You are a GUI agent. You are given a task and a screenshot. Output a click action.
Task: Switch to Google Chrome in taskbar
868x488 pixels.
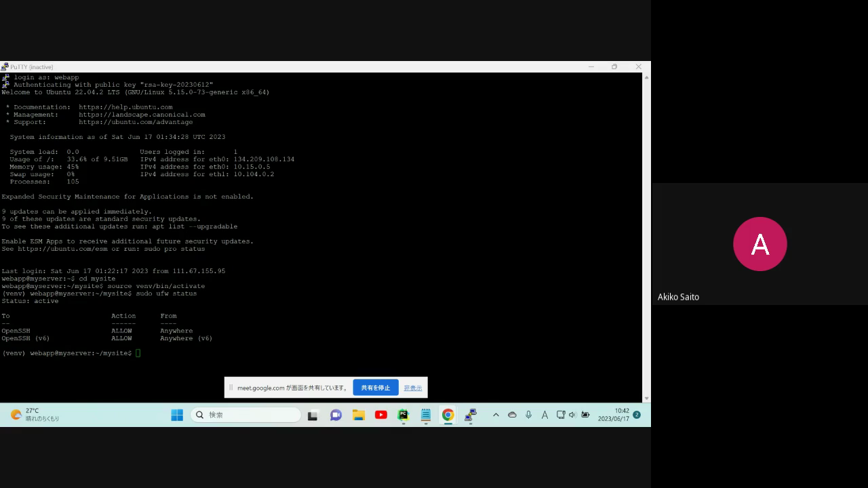click(x=448, y=415)
